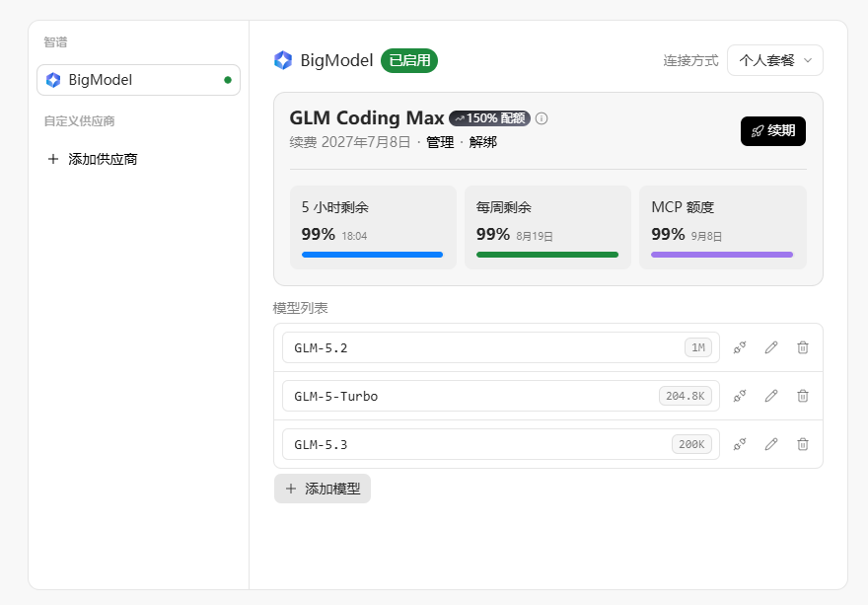Edit the GLM-5-Turbo model entry
The height and width of the screenshot is (605, 868).
[x=771, y=396]
